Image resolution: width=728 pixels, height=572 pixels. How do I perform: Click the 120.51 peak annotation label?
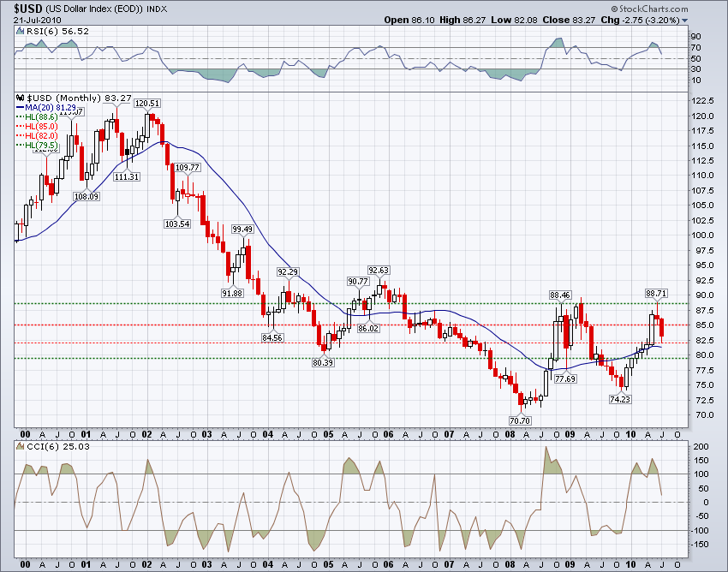click(147, 102)
